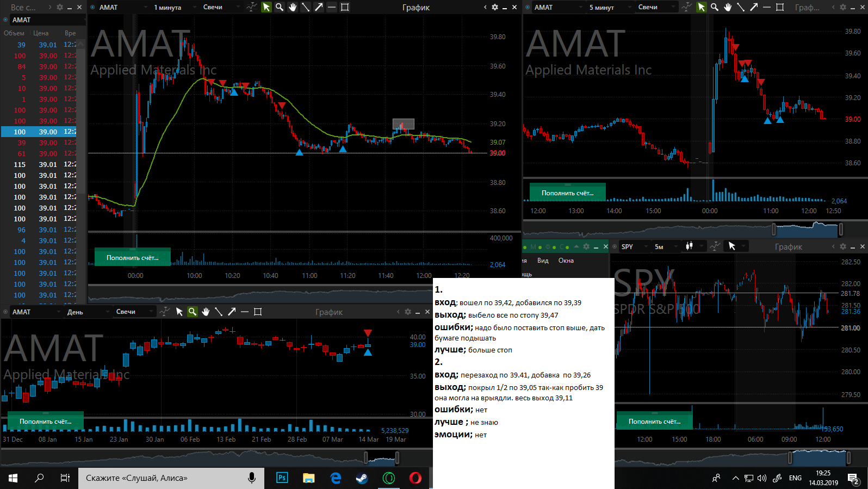Choose hand pan tool in AMAT 1-minute chart

pyautogui.click(x=293, y=7)
